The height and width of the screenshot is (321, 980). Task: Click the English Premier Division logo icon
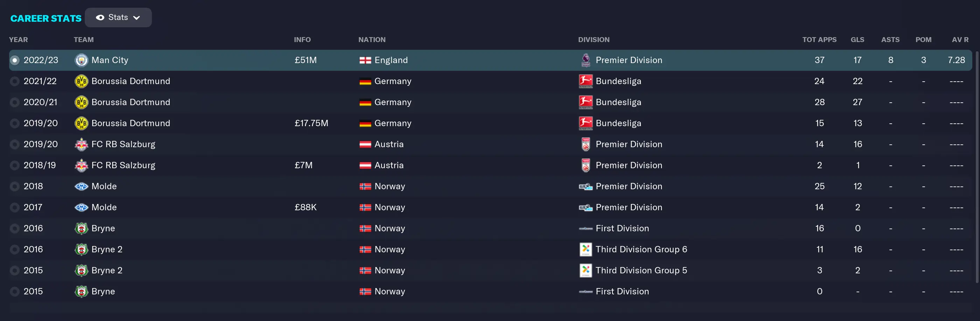[586, 60]
